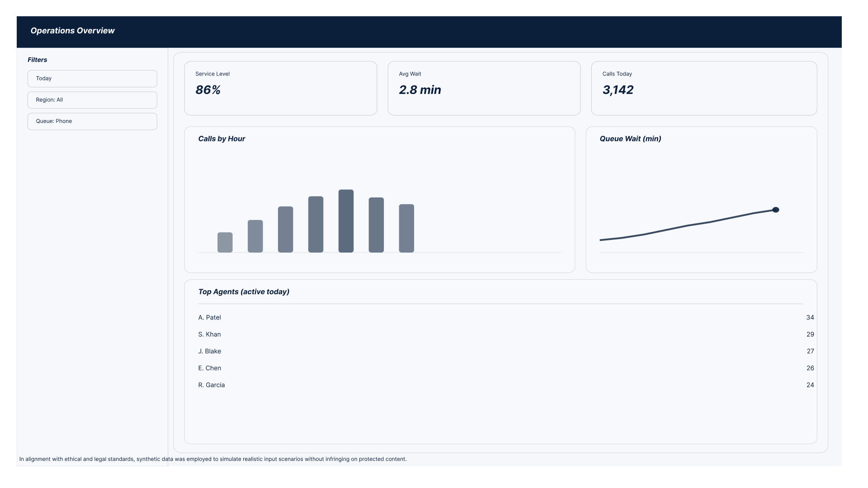Click the last bar in Calls by Hour
This screenshot has height=488, width=868.
tap(406, 228)
